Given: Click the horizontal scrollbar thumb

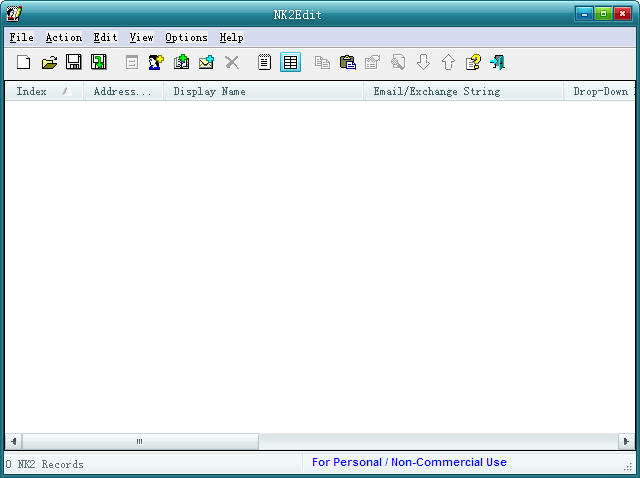Looking at the screenshot, I should pos(139,441).
